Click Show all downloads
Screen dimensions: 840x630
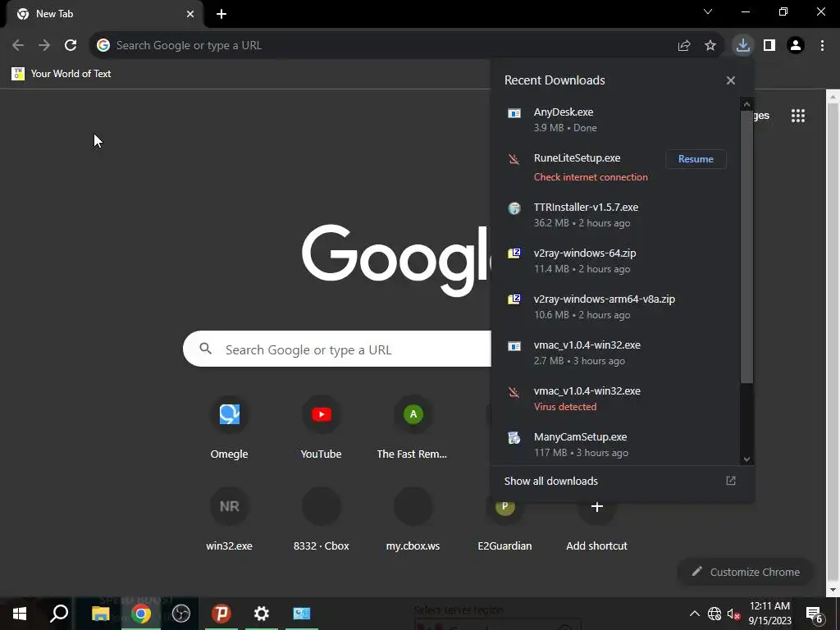click(550, 481)
